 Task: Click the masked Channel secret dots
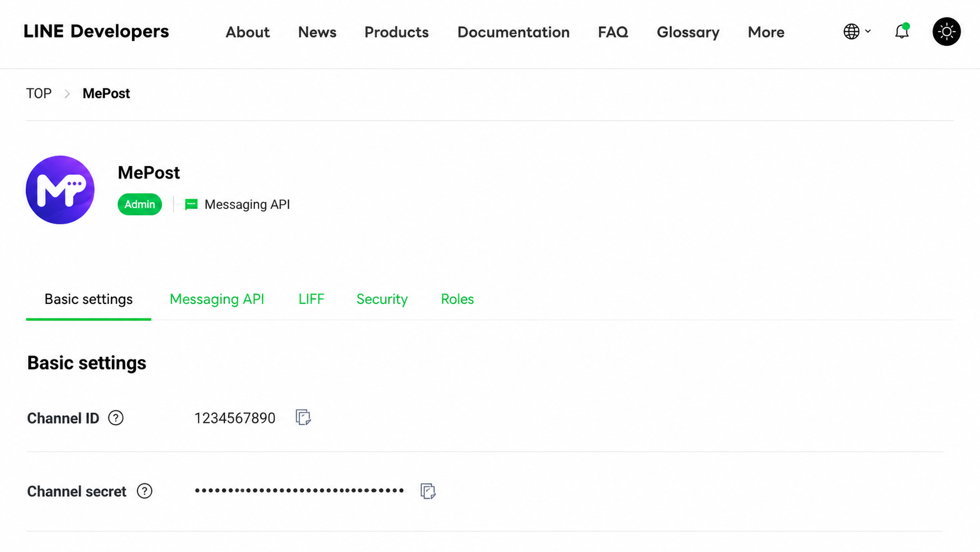(x=299, y=490)
